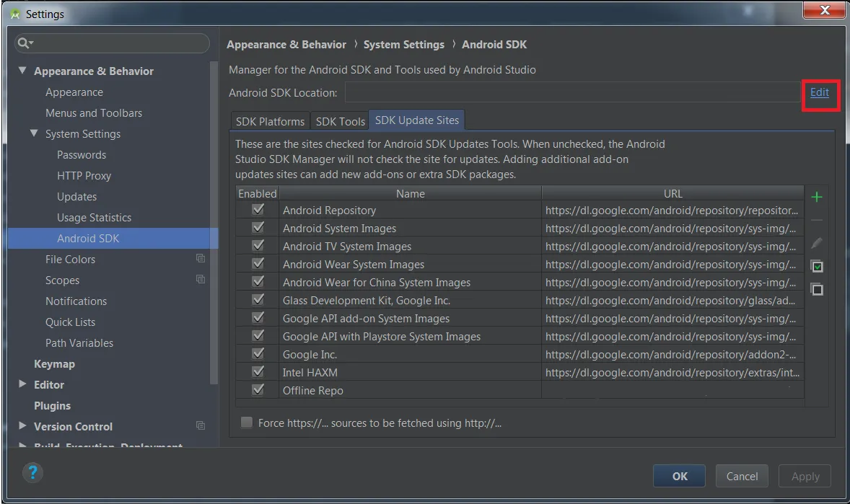Image resolution: width=850 pixels, height=504 pixels.
Task: Expand the Version Control tree arrow
Action: [22, 425]
